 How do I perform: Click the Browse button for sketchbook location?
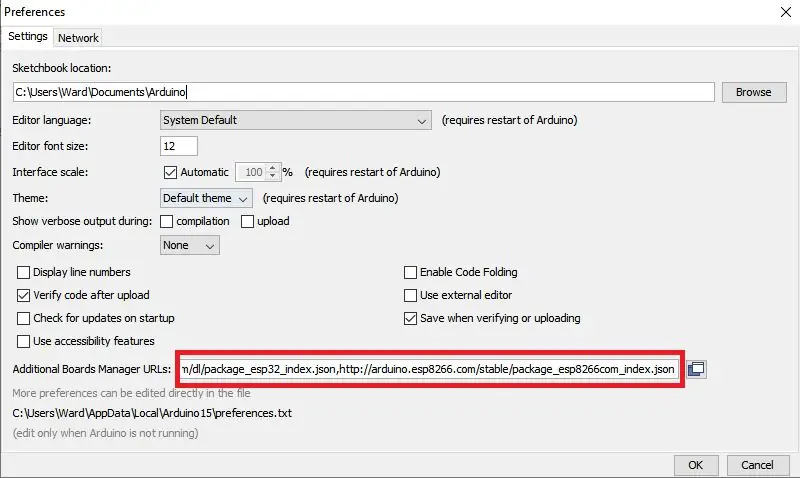754,92
